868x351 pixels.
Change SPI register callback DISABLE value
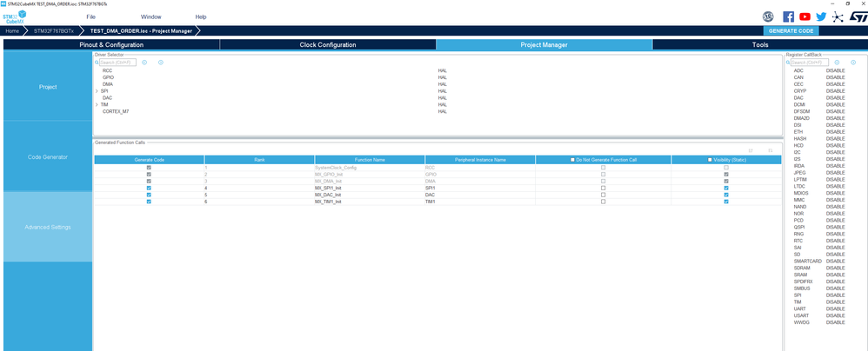835,295
